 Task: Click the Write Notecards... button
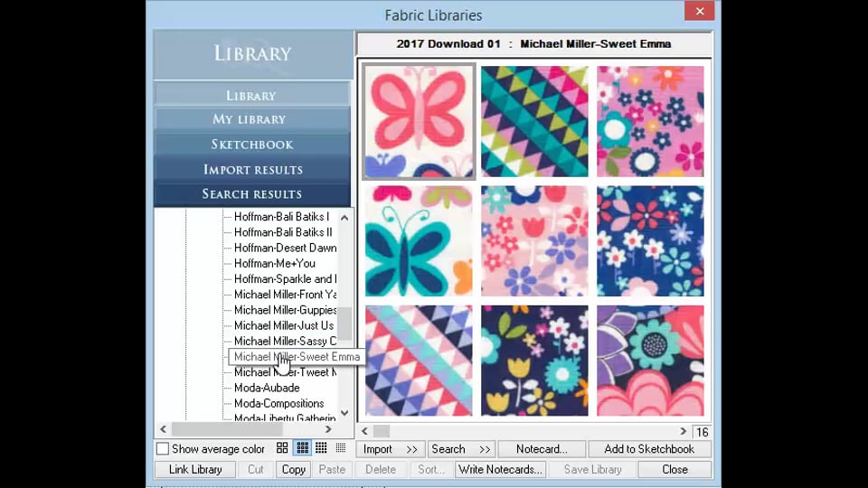500,469
